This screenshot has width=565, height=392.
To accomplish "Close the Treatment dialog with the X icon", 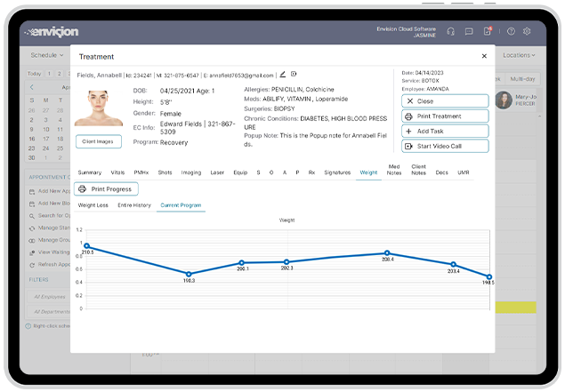I will [484, 56].
